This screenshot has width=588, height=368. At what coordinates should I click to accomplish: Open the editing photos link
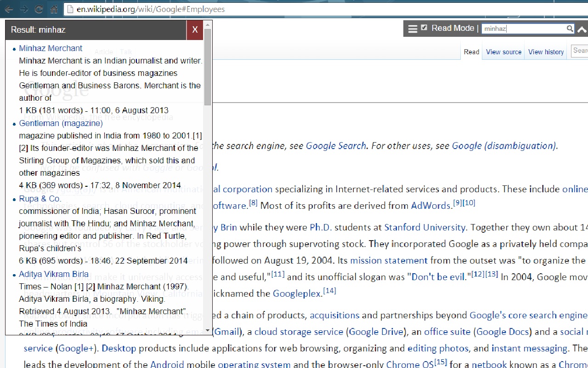[438, 348]
